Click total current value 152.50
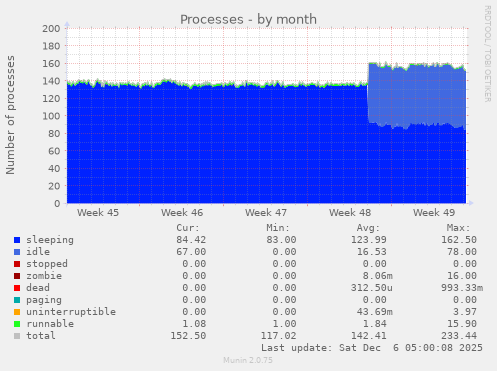 pyautogui.click(x=188, y=336)
